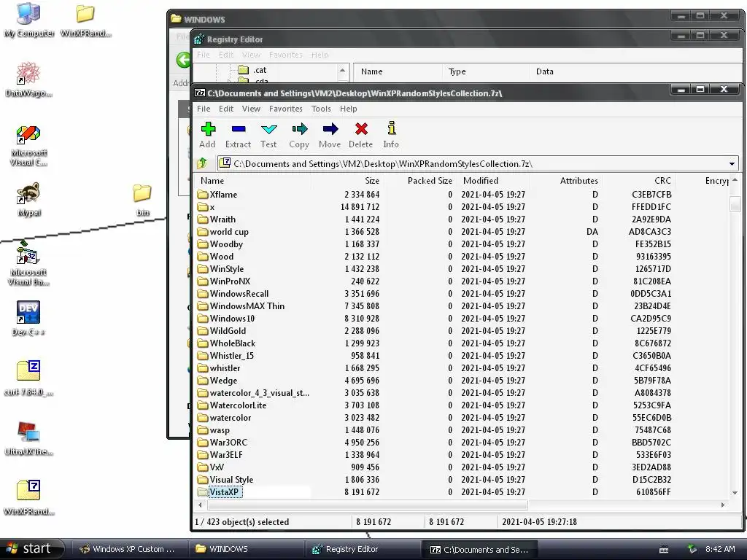This screenshot has width=747, height=560.
Task: Click the Move toolbar icon
Action: tap(330, 135)
